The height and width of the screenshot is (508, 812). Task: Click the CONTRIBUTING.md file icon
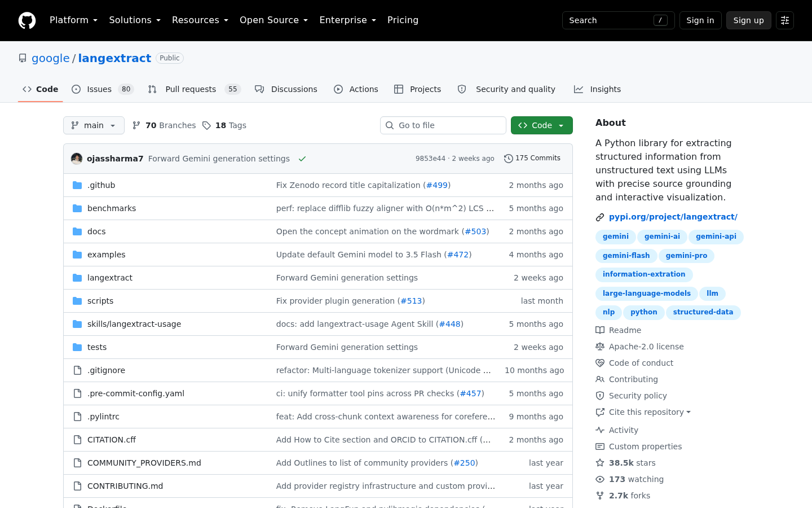click(77, 486)
